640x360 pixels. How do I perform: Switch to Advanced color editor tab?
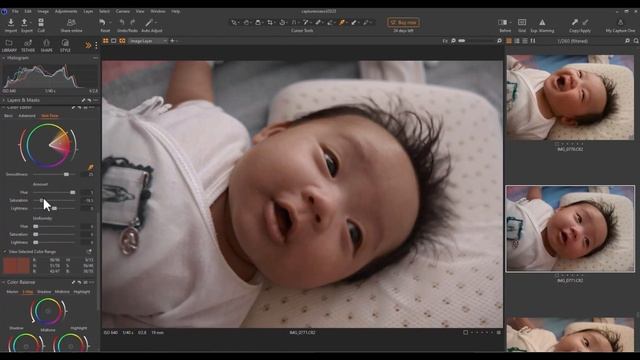point(27,116)
